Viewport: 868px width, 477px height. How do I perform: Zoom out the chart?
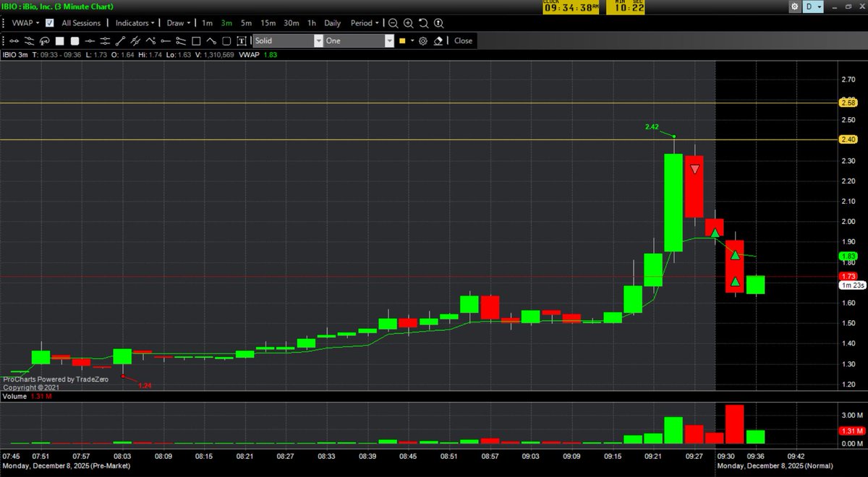pos(393,23)
